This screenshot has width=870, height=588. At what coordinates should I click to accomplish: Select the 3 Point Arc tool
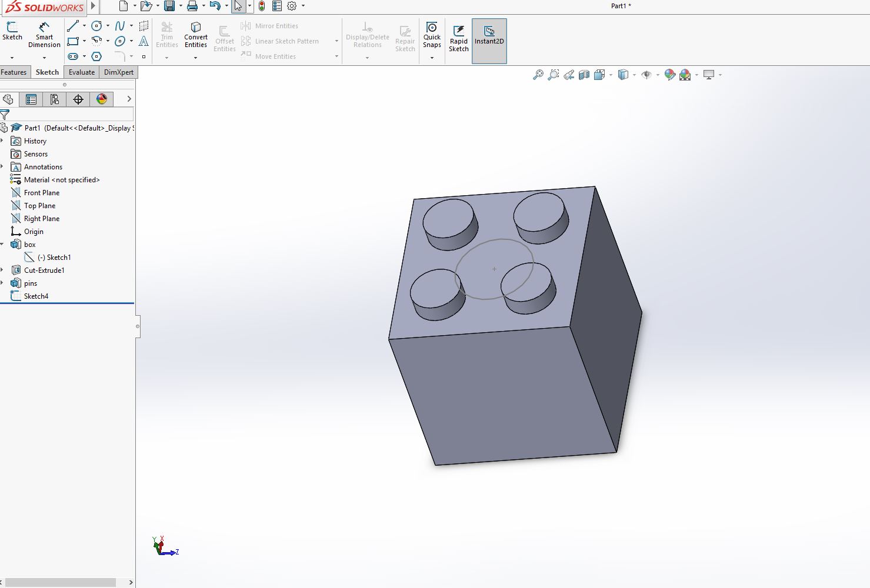[x=96, y=41]
